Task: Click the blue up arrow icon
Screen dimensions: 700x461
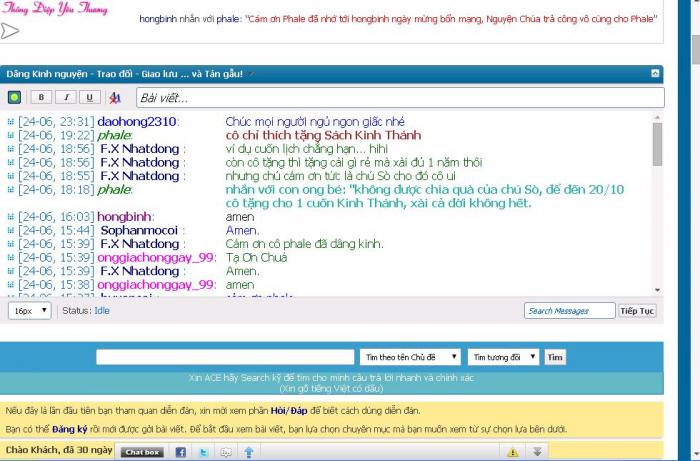Action: pos(249,452)
